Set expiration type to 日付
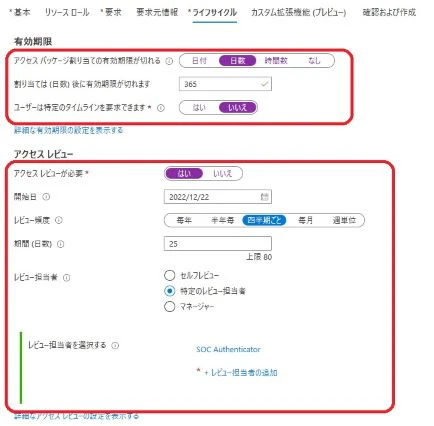The height and width of the screenshot is (426, 434). tap(199, 61)
